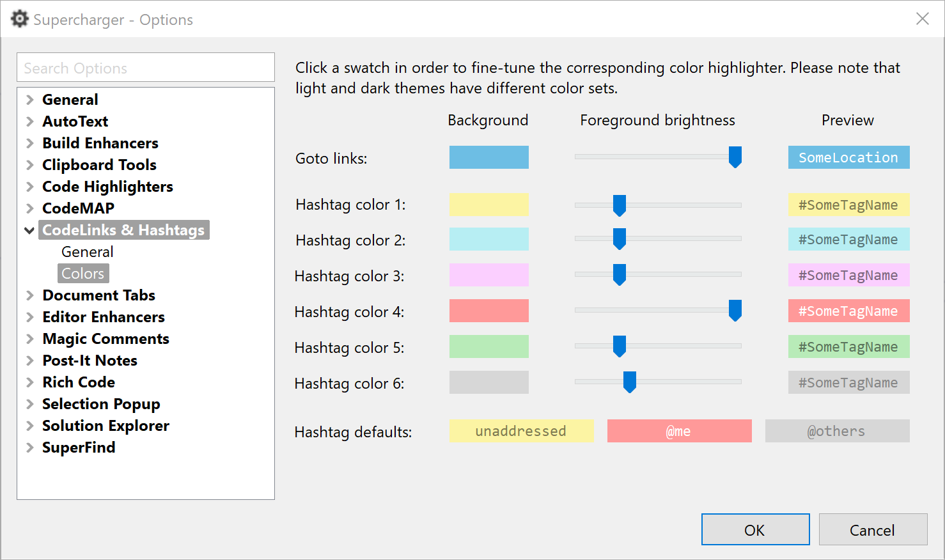
Task: Dismiss dialog with Cancel button
Action: click(873, 529)
